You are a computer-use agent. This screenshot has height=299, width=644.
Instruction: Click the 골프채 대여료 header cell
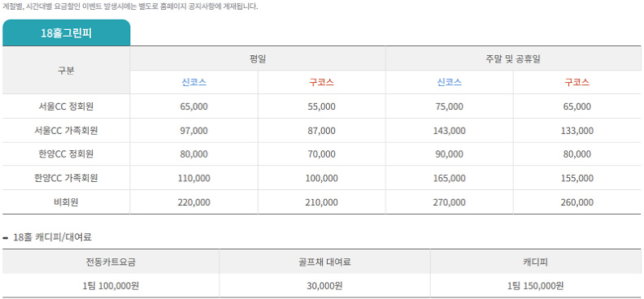tap(324, 262)
